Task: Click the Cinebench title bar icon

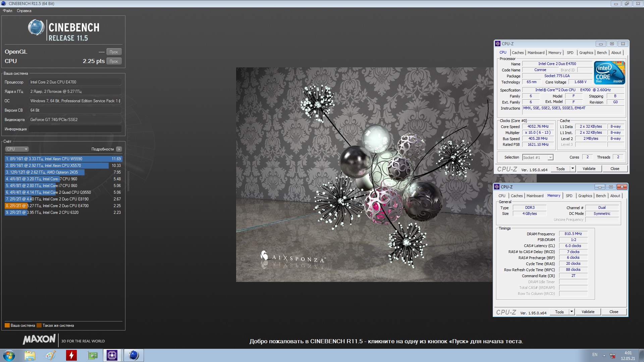Action: pos(4,4)
